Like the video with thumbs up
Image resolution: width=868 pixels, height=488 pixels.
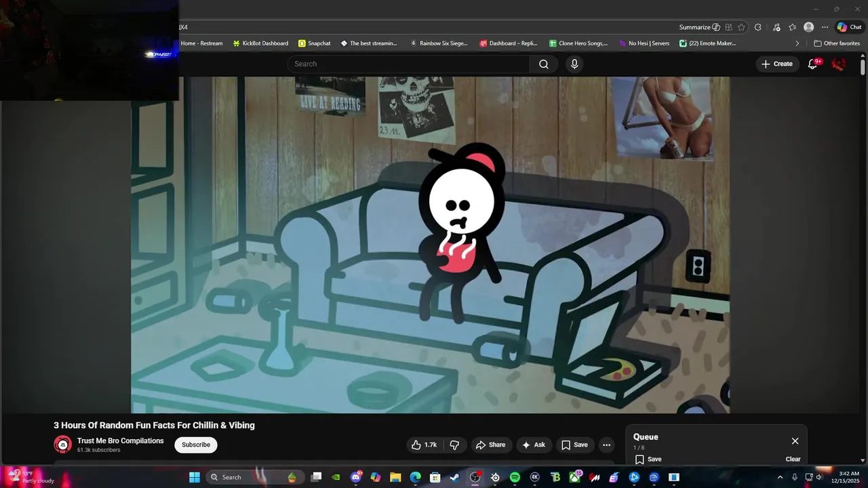click(425, 445)
